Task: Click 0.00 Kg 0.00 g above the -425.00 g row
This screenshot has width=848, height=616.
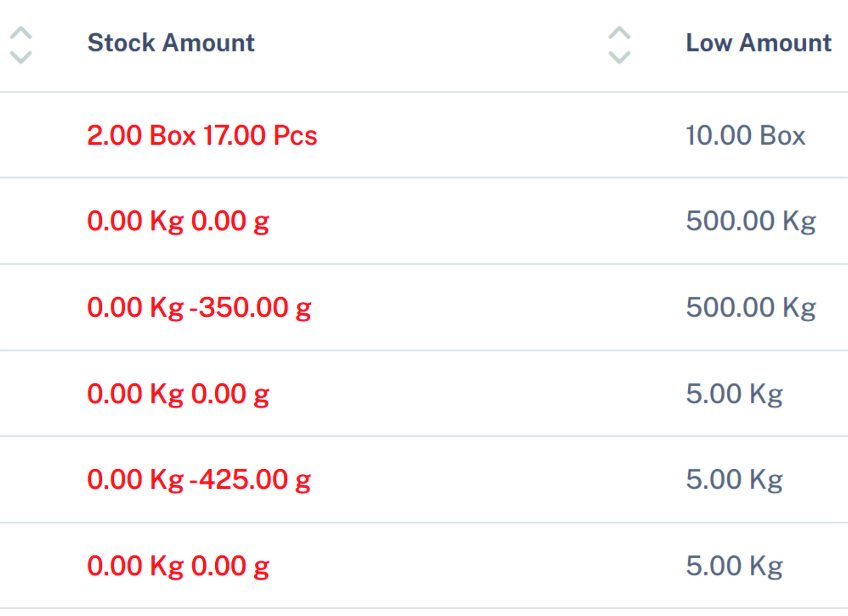Action: (178, 394)
